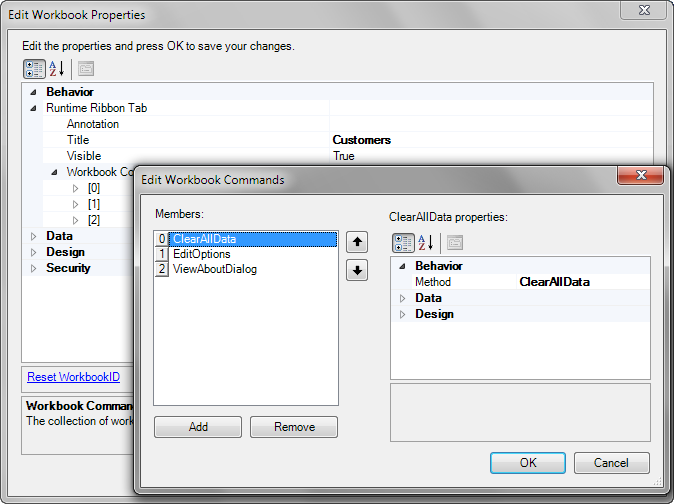Move selected member down with arrow button
The height and width of the screenshot is (504, 674).
[x=357, y=270]
